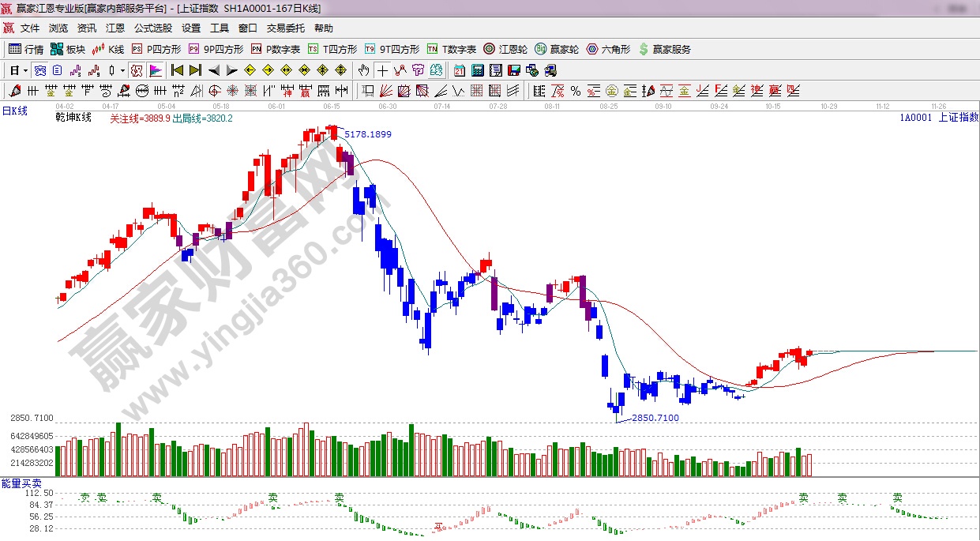Toggle the 权 adjustment button

click(137, 70)
